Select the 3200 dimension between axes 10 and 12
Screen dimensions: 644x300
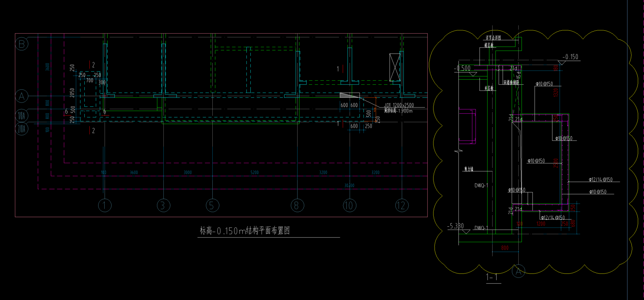pos(375,172)
